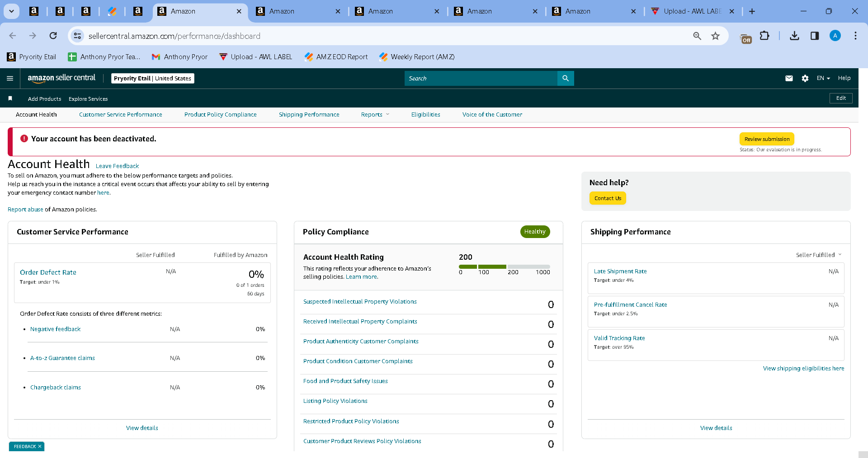
Task: Open the browser downloads icon
Action: tap(794, 36)
